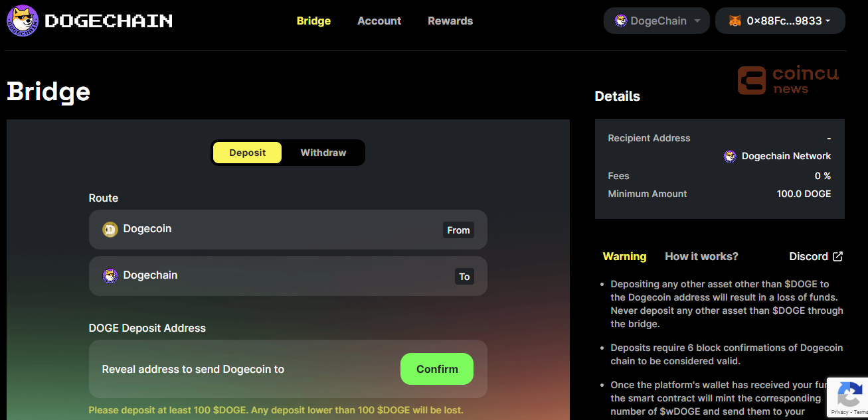The image size is (868, 420).
Task: Click the 6 block confirmations bullet text
Action: tap(727, 354)
